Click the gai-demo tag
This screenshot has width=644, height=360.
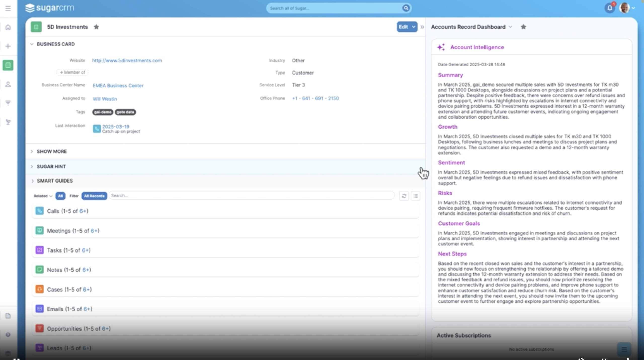(103, 112)
